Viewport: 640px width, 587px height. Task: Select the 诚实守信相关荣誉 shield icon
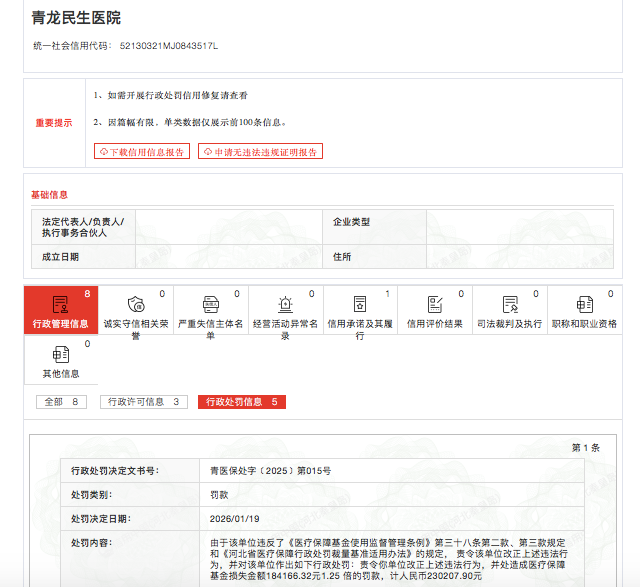pyautogui.click(x=135, y=304)
